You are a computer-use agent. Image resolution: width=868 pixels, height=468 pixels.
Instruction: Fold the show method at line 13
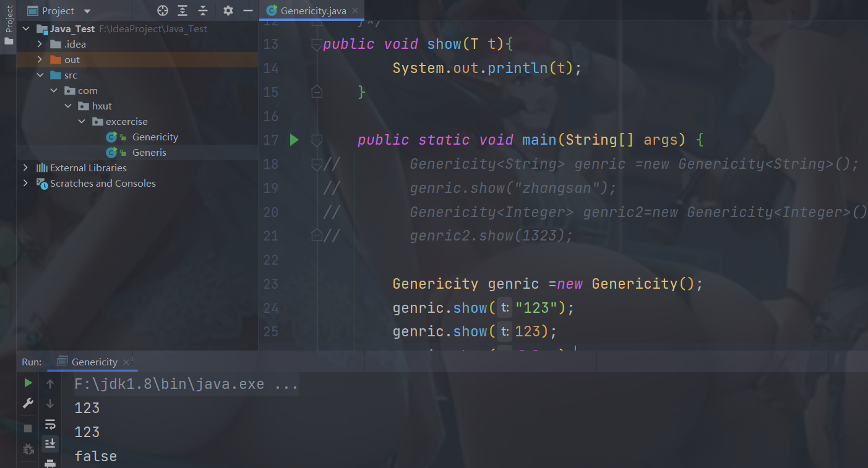(x=317, y=44)
